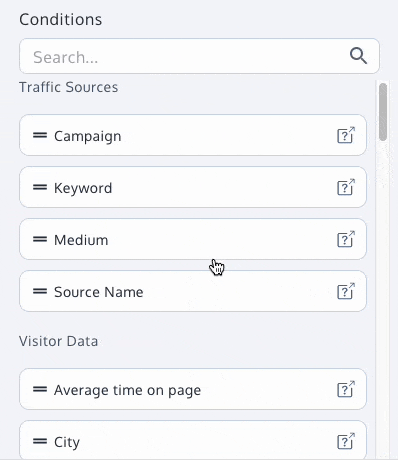Select the Source Name condition label
This screenshot has width=398, height=460.
99,292
